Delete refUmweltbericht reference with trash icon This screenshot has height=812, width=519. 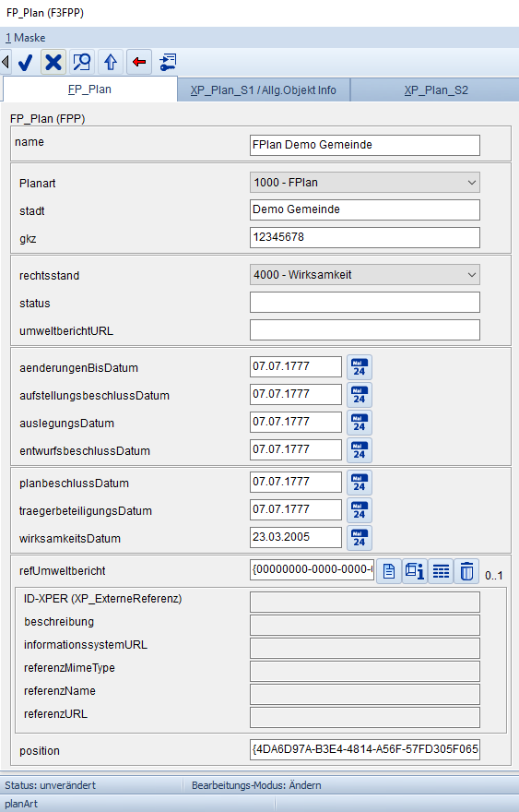pos(466,571)
